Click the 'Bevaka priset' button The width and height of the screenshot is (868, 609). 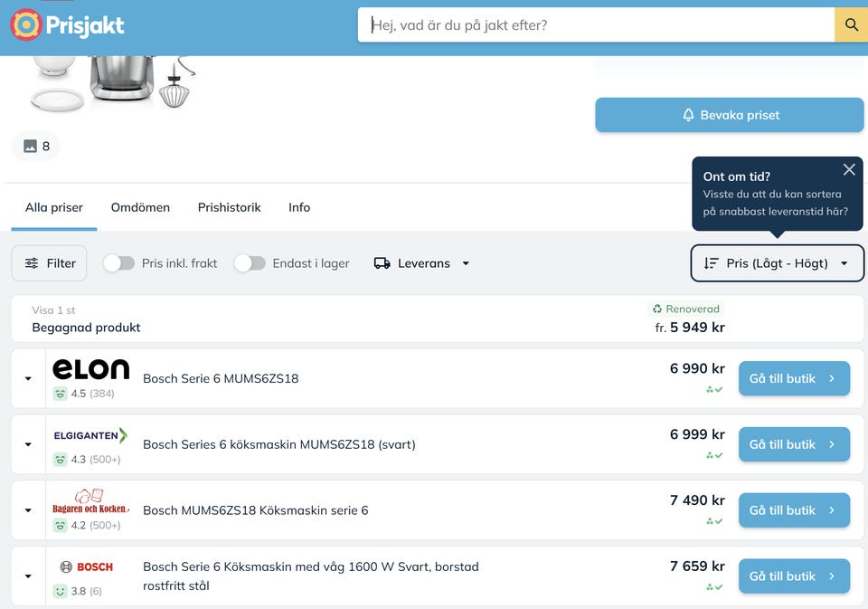coord(729,115)
